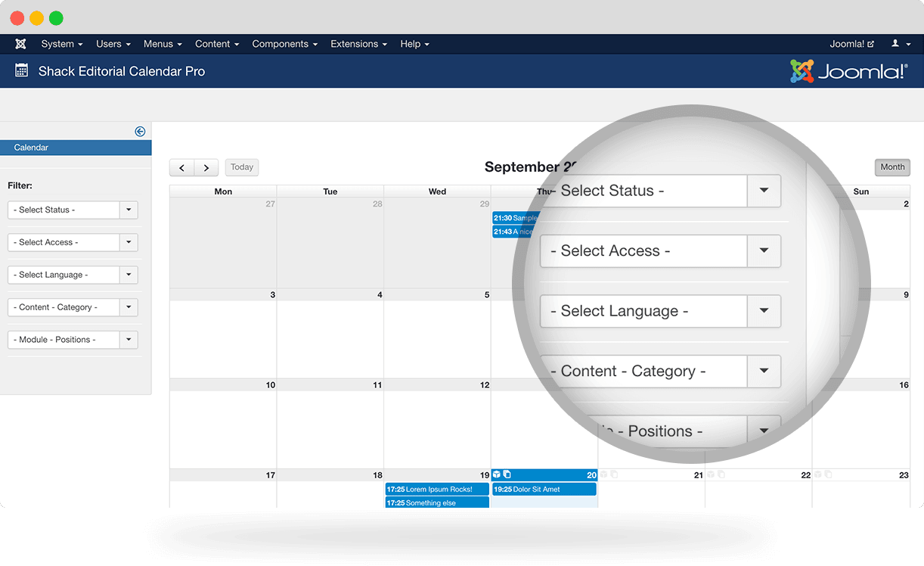This screenshot has height=566, width=924.
Task: Open the Users menu
Action: [113, 44]
